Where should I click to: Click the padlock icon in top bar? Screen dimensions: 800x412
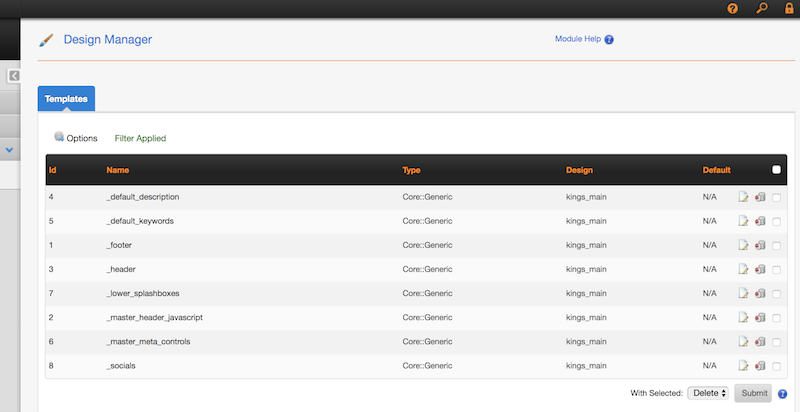point(789,9)
